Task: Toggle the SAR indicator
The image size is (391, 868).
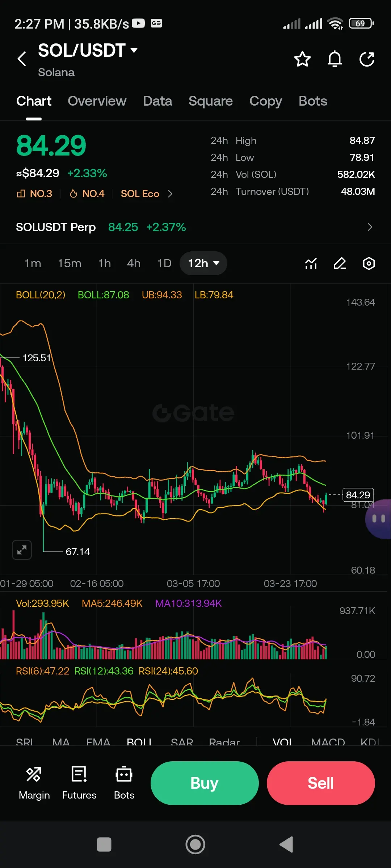Action: coord(182,742)
